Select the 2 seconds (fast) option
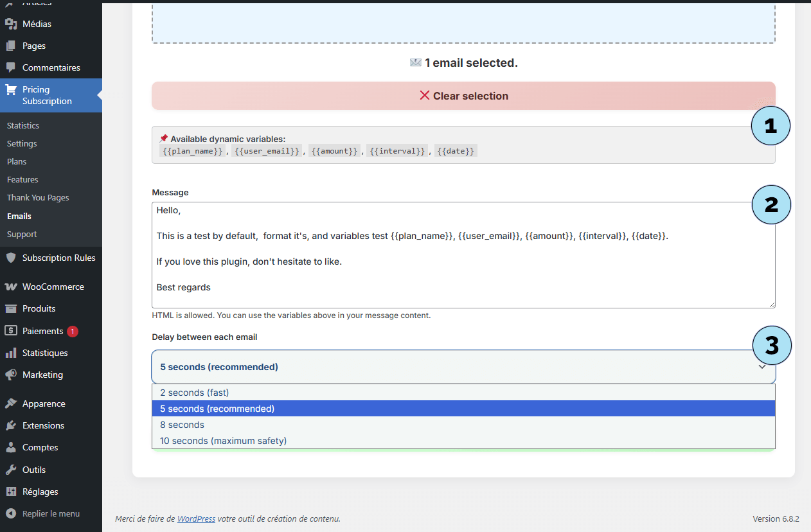This screenshot has height=532, width=811. [195, 393]
